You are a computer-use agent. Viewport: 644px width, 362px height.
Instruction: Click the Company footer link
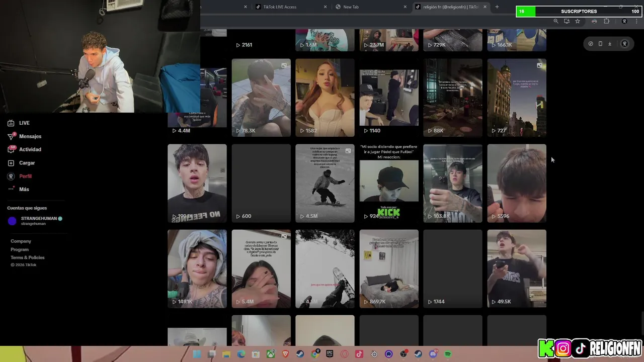click(21, 241)
